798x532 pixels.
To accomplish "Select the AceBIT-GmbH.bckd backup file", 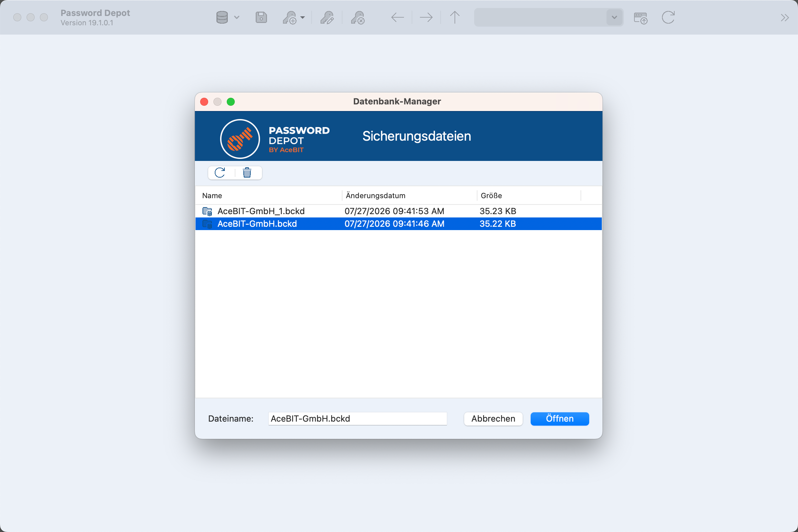I will point(398,223).
